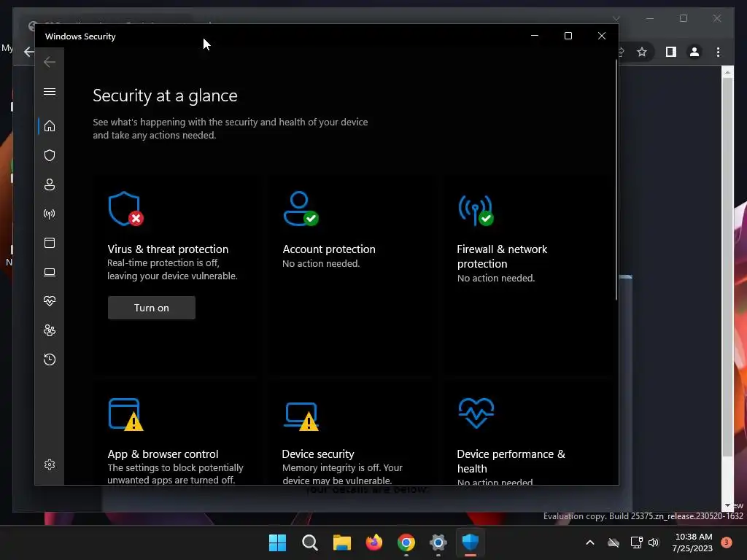Click the Windows Security vertical scrollbar

click(x=616, y=180)
